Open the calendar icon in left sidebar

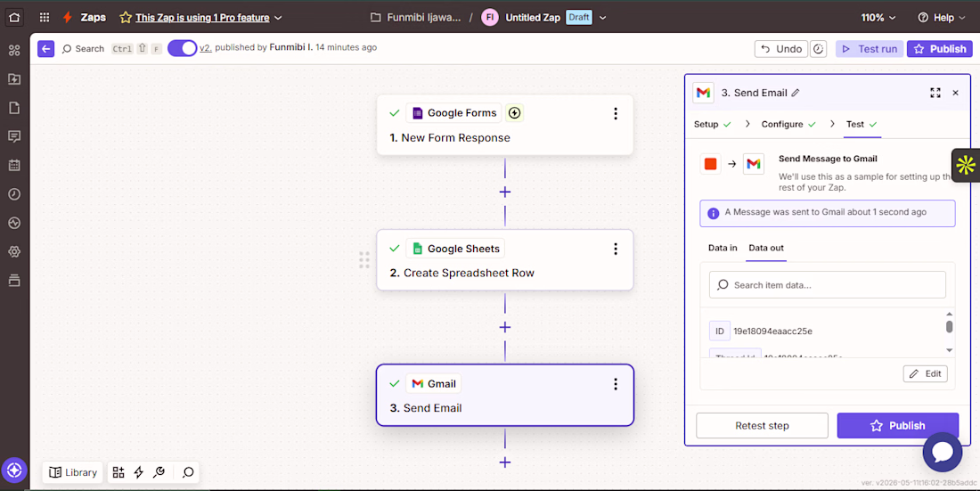point(14,165)
